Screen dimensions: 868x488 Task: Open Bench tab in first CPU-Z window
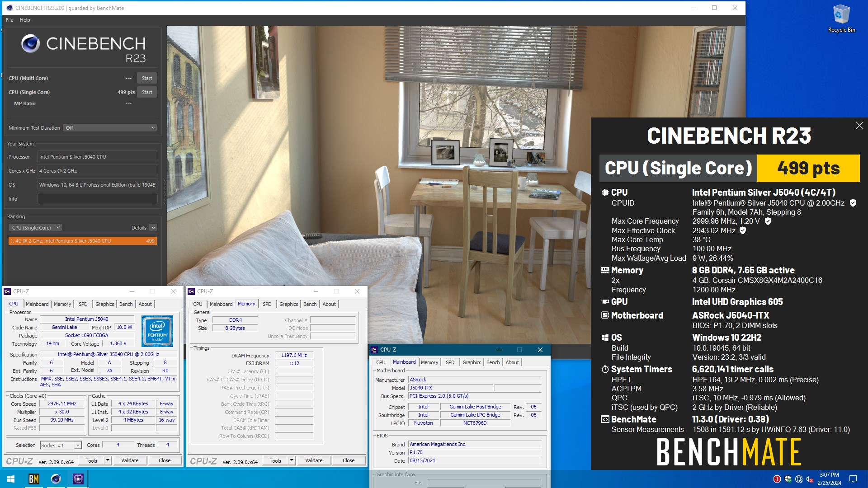(126, 304)
